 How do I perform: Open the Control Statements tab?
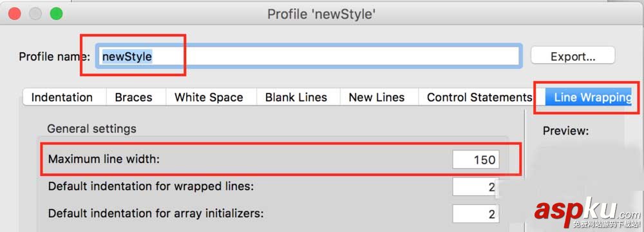[479, 97]
